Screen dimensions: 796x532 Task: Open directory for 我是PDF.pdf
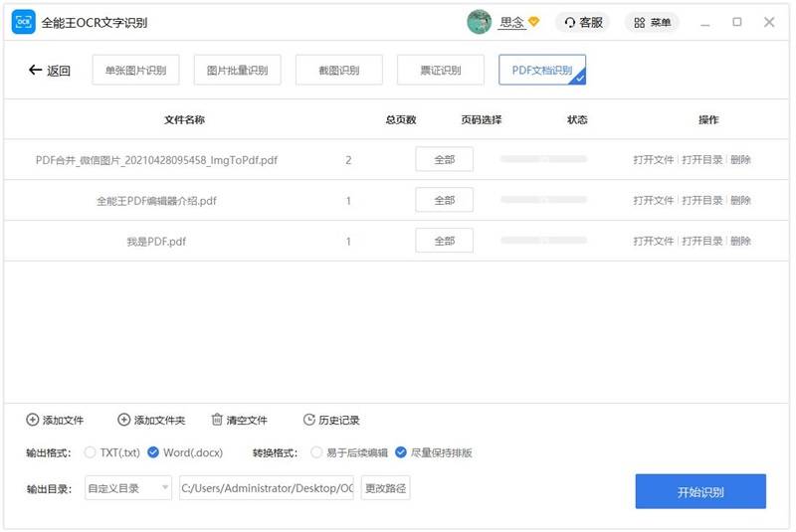(x=702, y=241)
